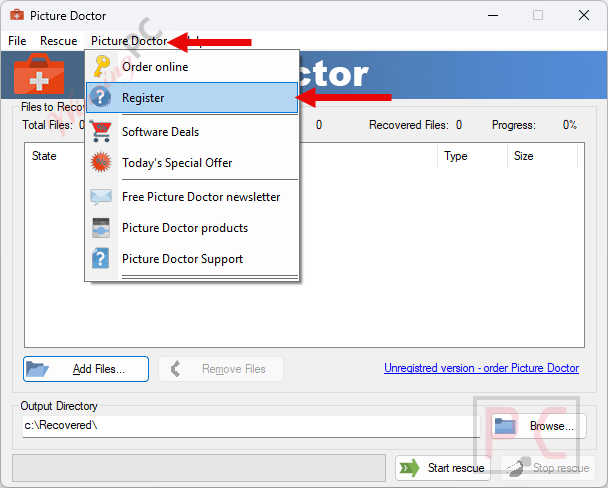
Task: Close the Picture Doctor window
Action: (x=584, y=16)
